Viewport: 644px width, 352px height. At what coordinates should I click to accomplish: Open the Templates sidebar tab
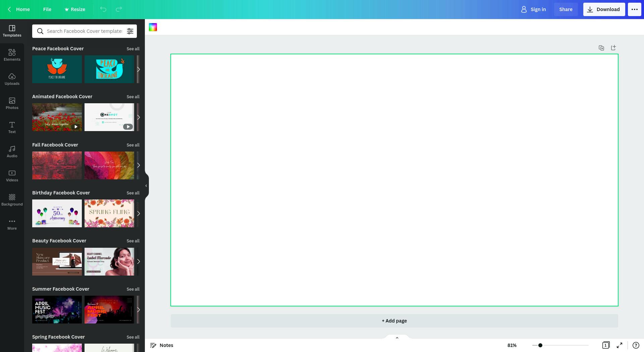[x=12, y=31]
